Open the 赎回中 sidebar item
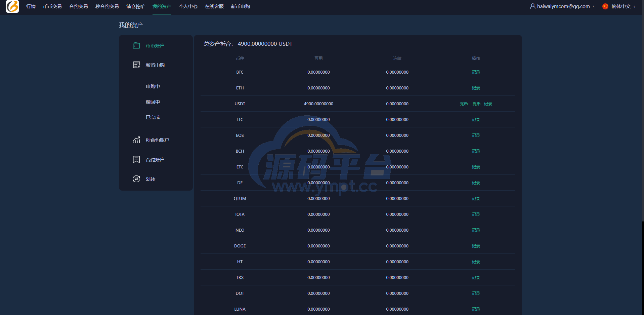Image resolution: width=644 pixels, height=315 pixels. [153, 102]
